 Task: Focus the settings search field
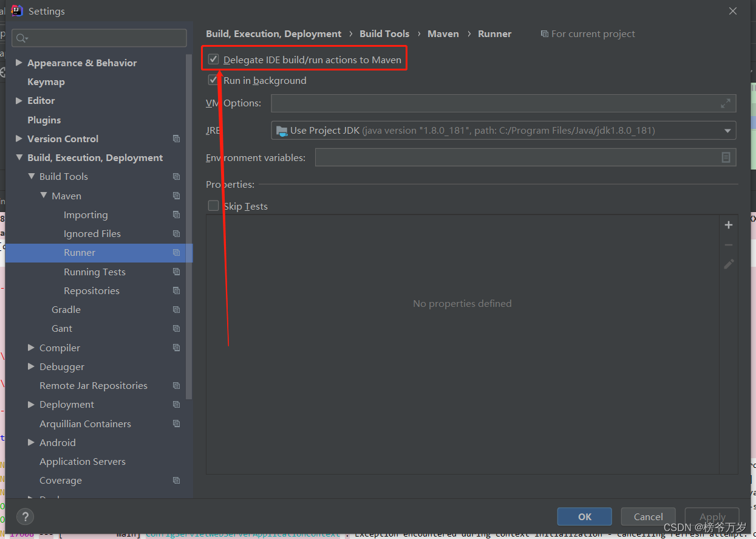click(100, 38)
